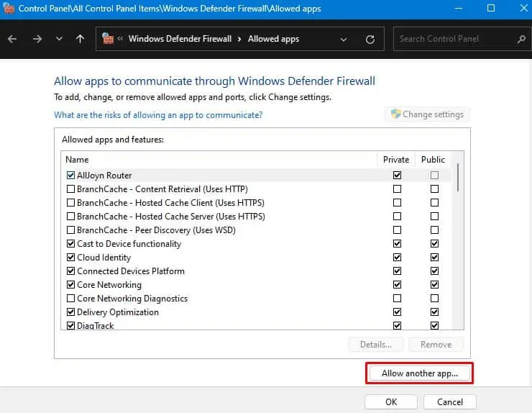Toggle Cloud Identity Public checkbox
This screenshot has width=532, height=413.
(434, 257)
